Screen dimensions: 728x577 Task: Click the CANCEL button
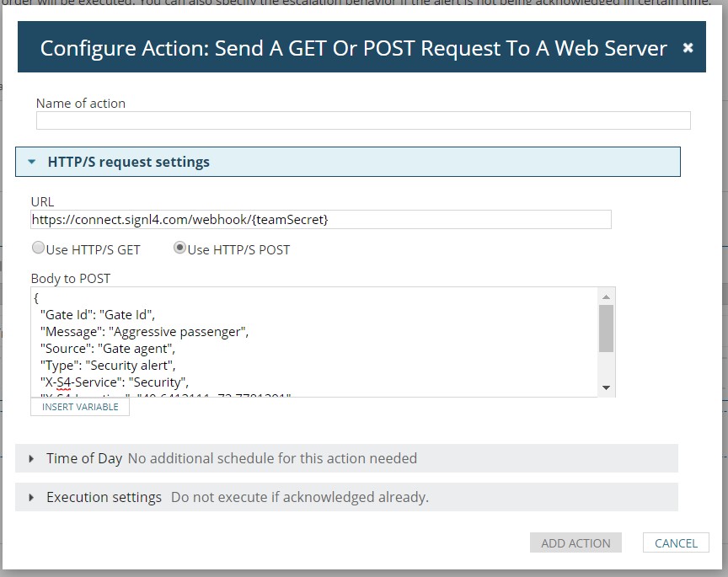pyautogui.click(x=676, y=542)
